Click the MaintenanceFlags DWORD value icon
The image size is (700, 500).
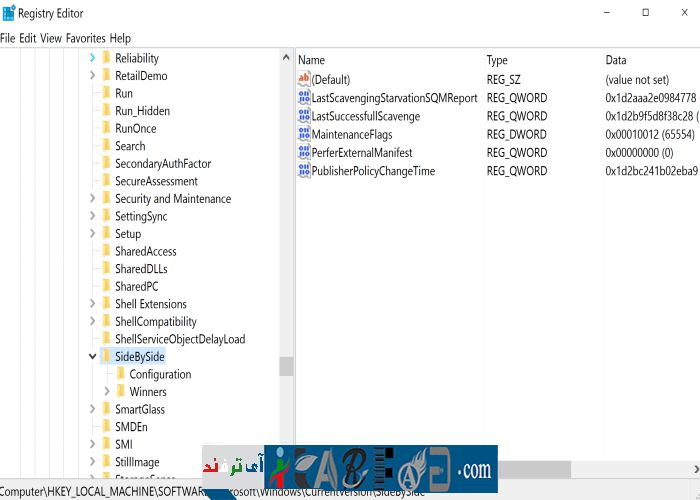304,134
